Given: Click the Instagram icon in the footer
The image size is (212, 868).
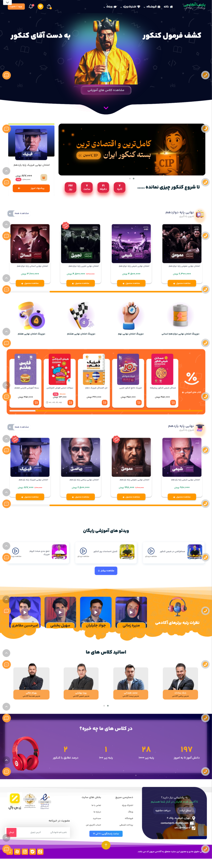Looking at the screenshot, I should click(x=25, y=851).
